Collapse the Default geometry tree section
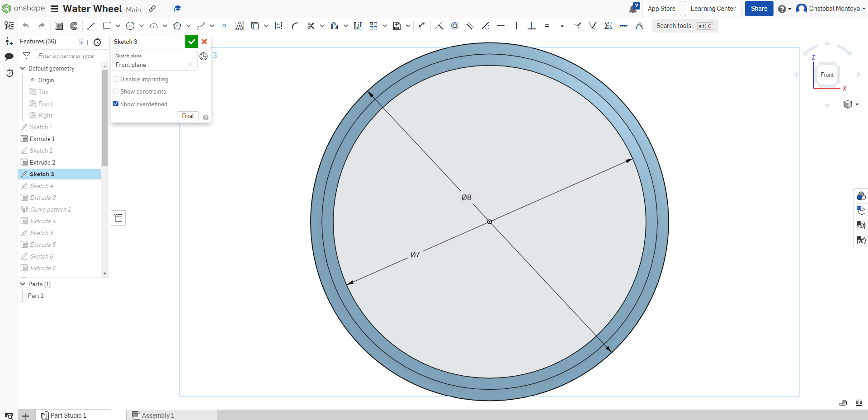Screen dimensions: 868x420 [22, 68]
